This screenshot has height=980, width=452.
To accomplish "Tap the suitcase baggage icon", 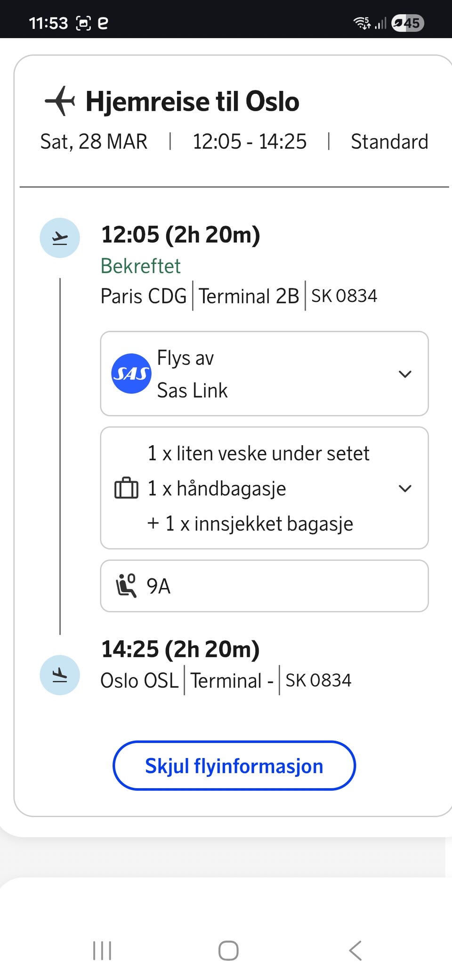I will point(126,488).
